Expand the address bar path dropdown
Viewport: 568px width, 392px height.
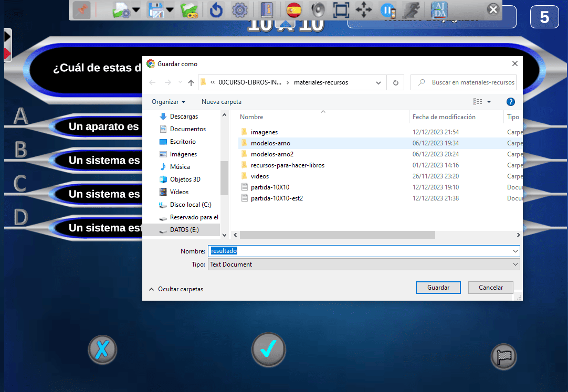(x=378, y=82)
